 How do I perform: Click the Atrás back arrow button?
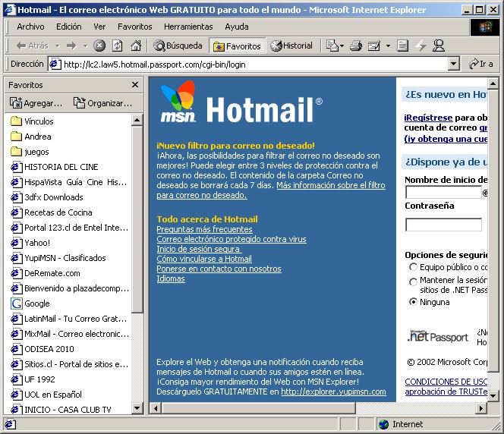coord(32,46)
